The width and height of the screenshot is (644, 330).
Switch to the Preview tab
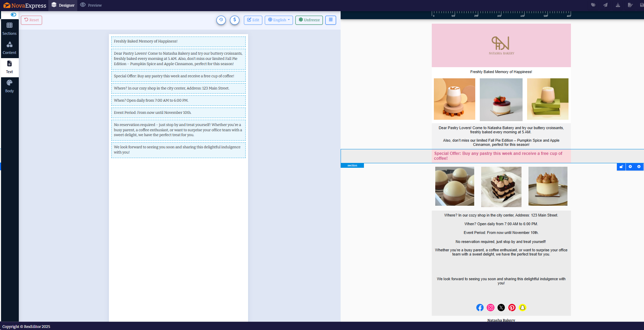[91, 5]
